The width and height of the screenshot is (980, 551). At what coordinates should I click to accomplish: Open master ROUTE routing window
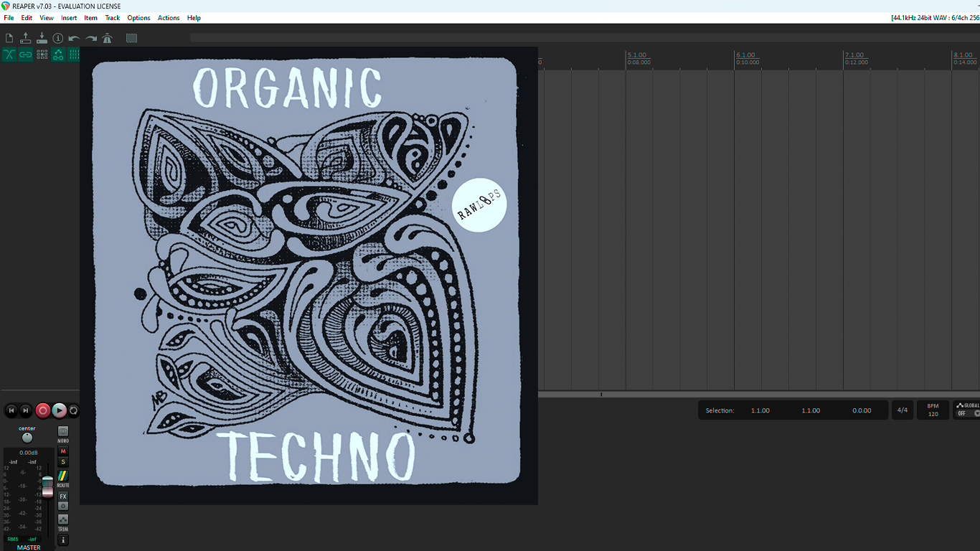click(63, 476)
